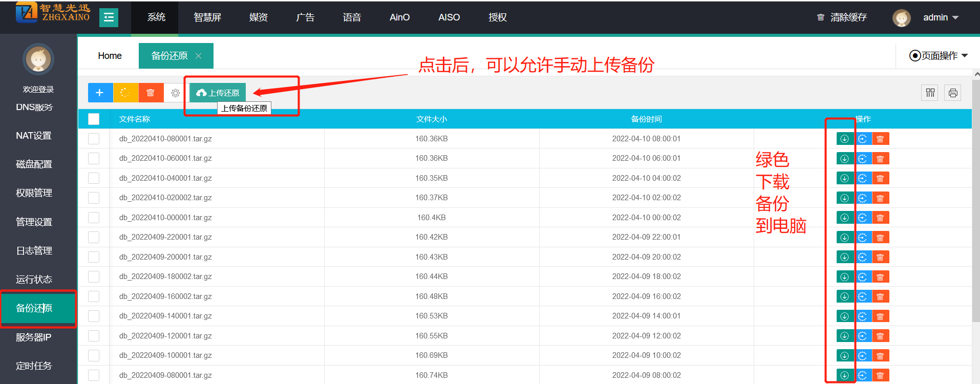
Task: Click the red trash delete icon in toolbar
Action: click(x=151, y=93)
